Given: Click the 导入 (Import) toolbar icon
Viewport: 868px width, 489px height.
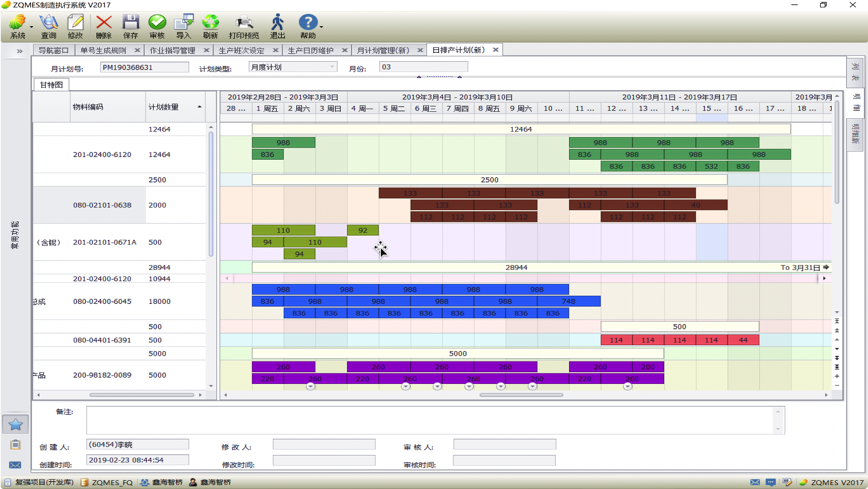Looking at the screenshot, I should (x=183, y=26).
